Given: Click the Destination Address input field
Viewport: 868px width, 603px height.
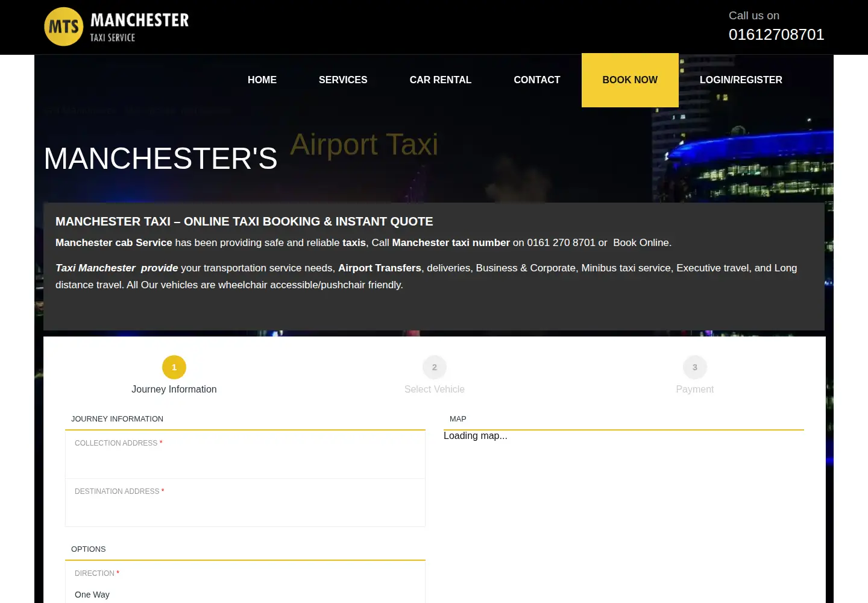Looking at the screenshot, I should point(245,503).
